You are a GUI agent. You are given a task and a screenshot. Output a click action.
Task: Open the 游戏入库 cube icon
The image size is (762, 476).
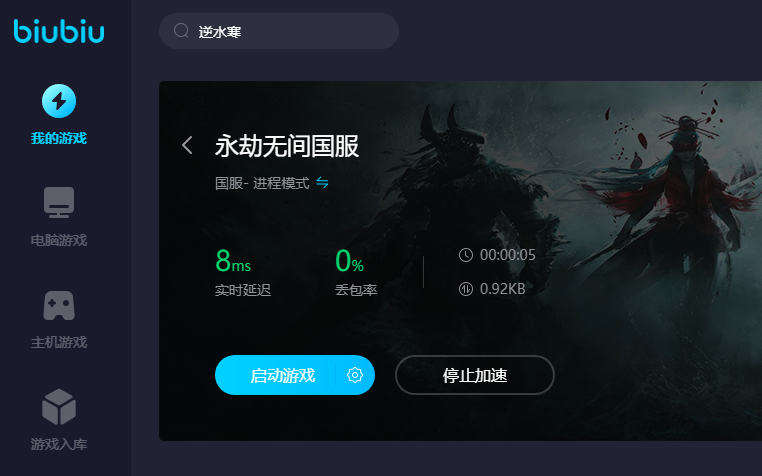coord(59,407)
